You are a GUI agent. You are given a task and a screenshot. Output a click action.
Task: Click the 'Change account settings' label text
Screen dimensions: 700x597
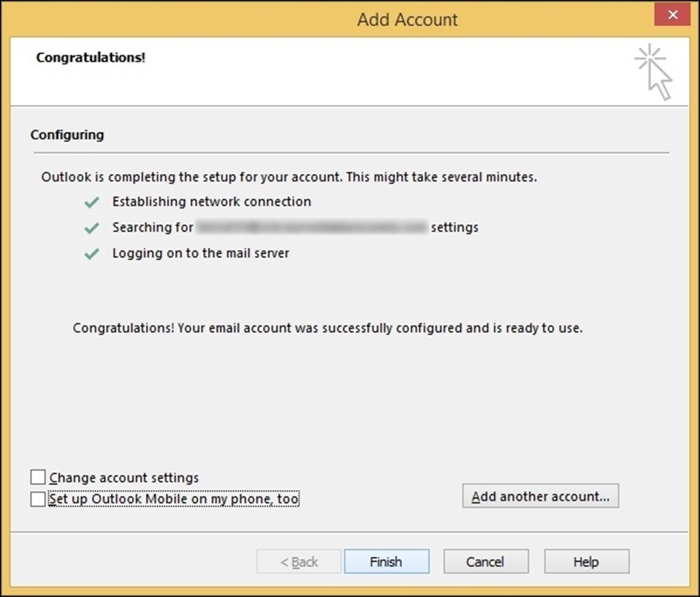pyautogui.click(x=124, y=478)
